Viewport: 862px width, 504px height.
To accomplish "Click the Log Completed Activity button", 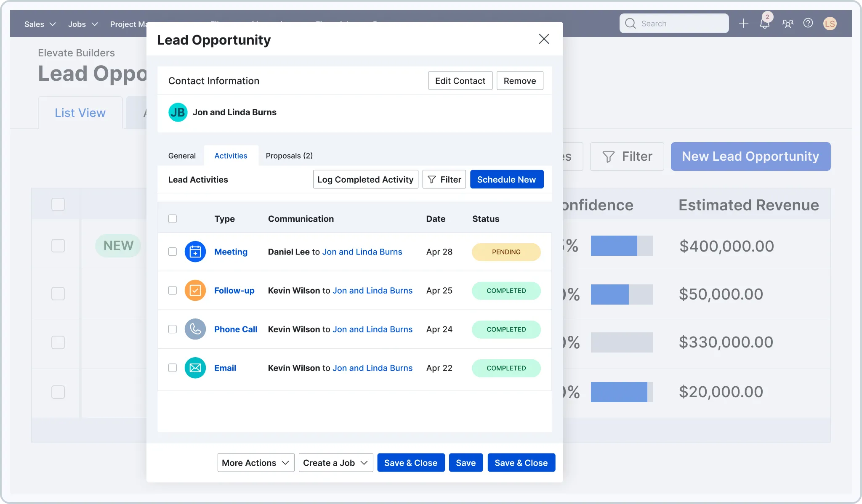I will (x=365, y=179).
